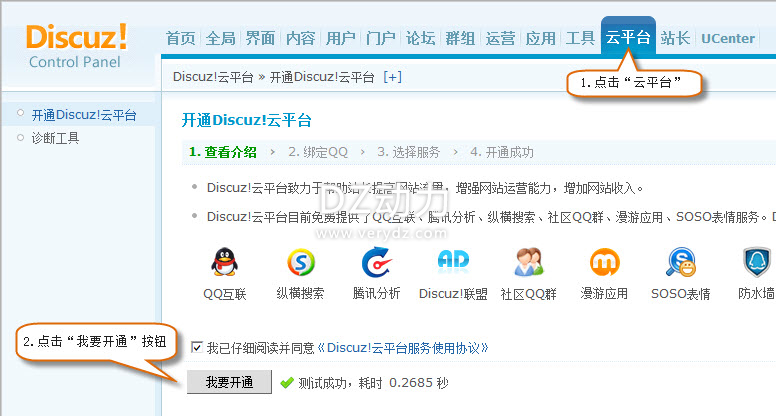
Task: Open the UCenter menu
Action: pyautogui.click(x=728, y=39)
